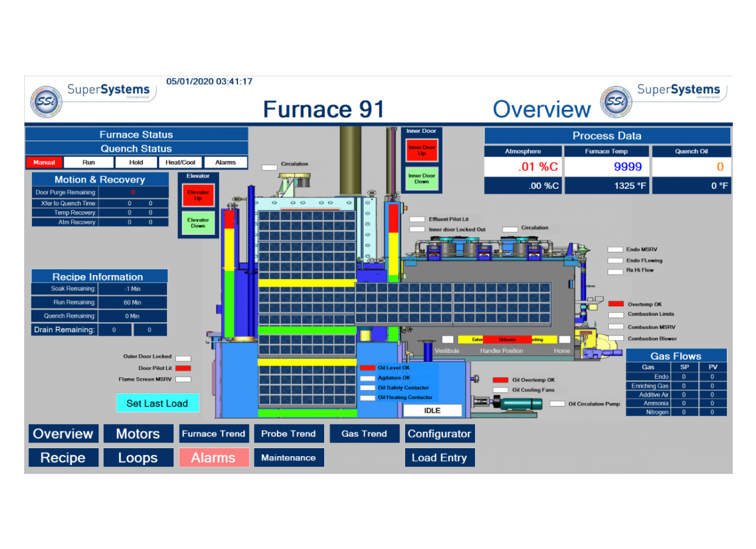Click the handler position indicator bar
Viewport: 756px width, 549px height.
[507, 340]
